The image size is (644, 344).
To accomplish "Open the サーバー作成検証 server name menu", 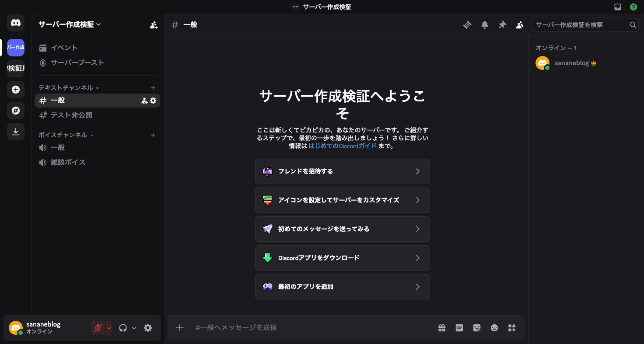I will (x=70, y=24).
